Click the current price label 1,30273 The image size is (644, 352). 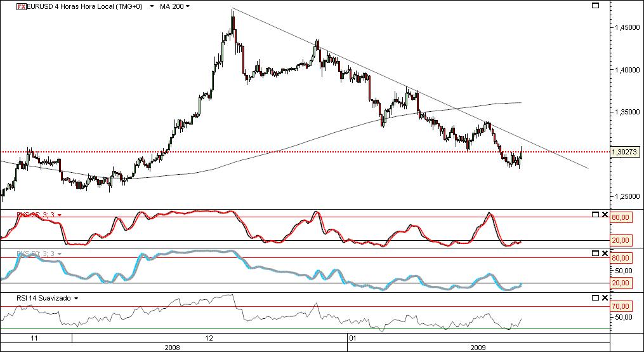pos(625,152)
